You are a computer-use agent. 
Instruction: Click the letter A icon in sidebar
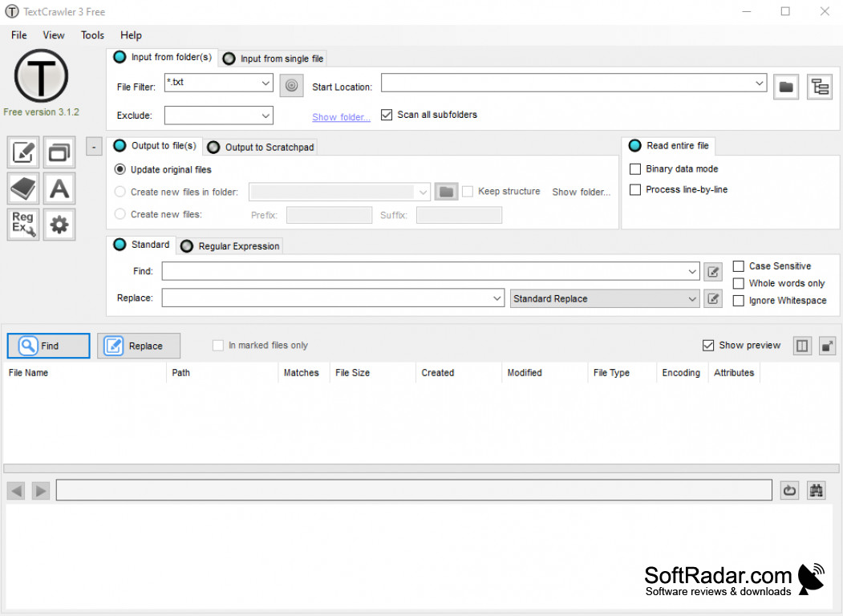(x=59, y=188)
